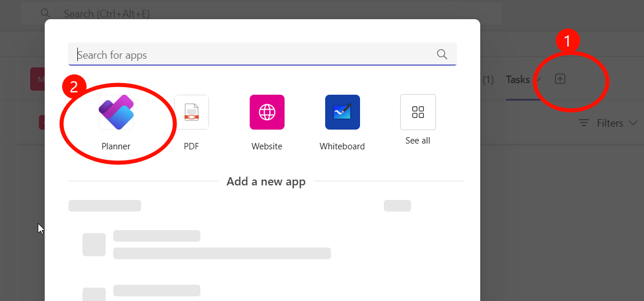The width and height of the screenshot is (644, 301).
Task: Click the Whiteboard label text
Action: click(x=342, y=146)
